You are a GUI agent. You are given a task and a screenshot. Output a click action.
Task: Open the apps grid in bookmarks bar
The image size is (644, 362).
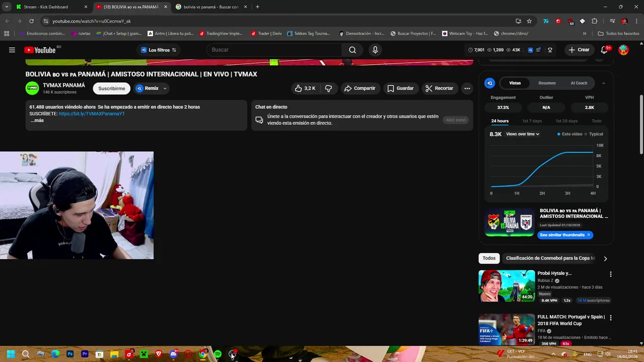7,34
